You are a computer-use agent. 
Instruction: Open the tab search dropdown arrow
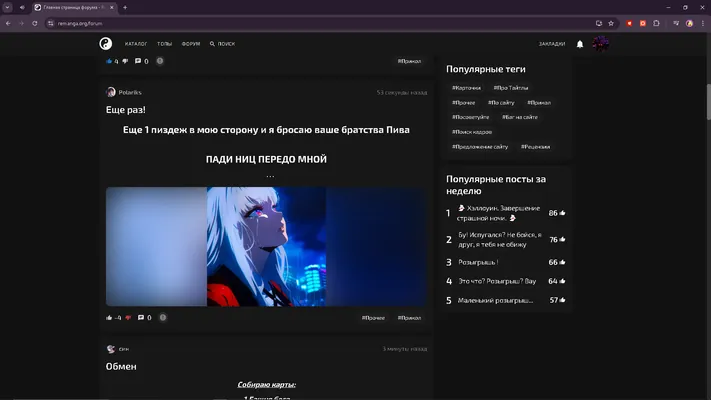(7, 7)
